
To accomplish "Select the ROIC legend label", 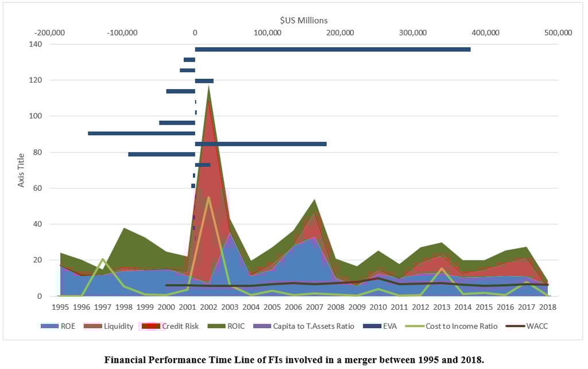I will coord(236,326).
